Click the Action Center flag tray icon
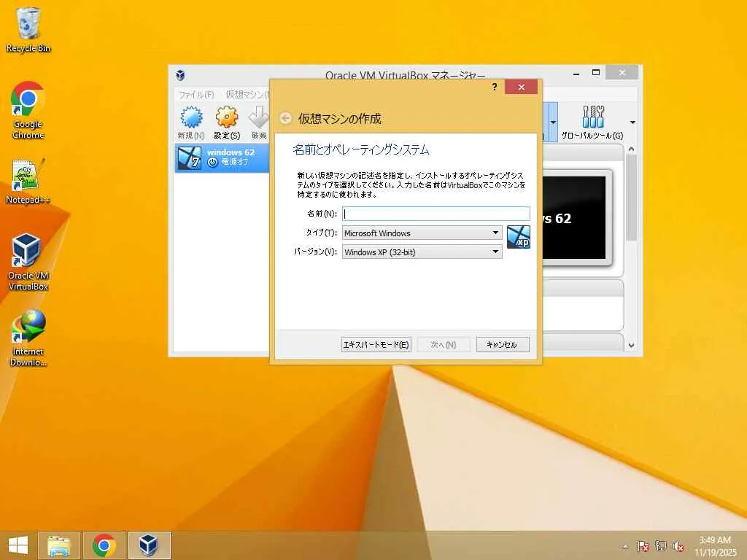 643,545
